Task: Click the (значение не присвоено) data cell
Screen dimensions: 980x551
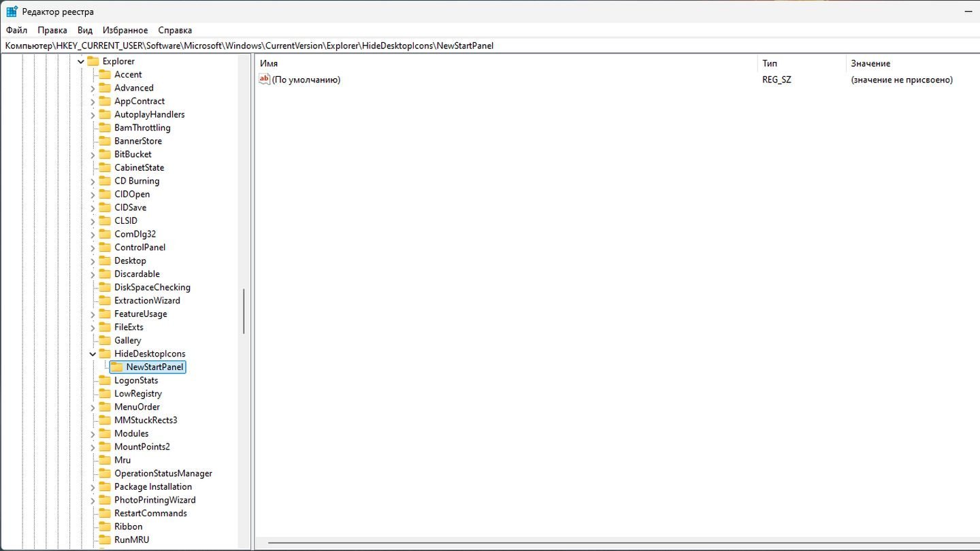Action: (902, 80)
